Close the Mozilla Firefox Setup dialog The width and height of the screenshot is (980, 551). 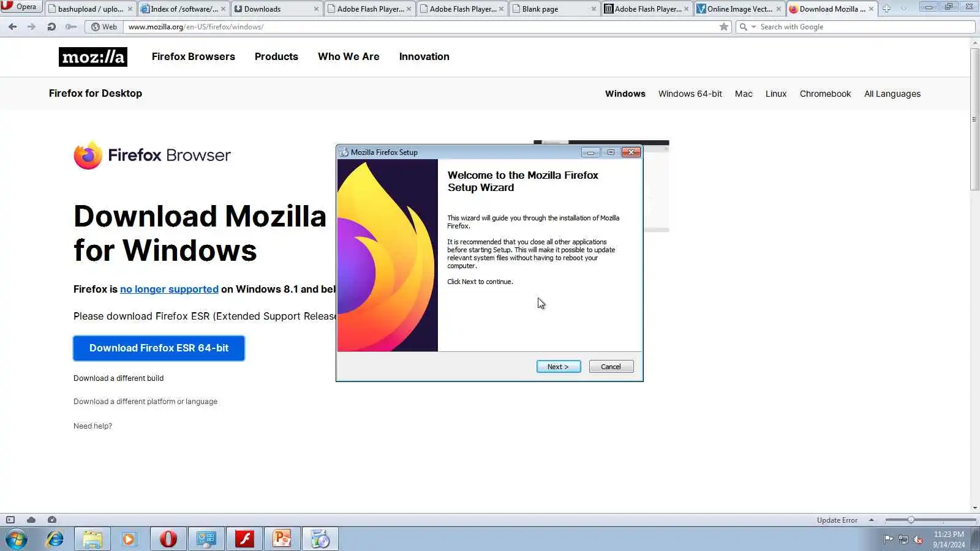(631, 152)
